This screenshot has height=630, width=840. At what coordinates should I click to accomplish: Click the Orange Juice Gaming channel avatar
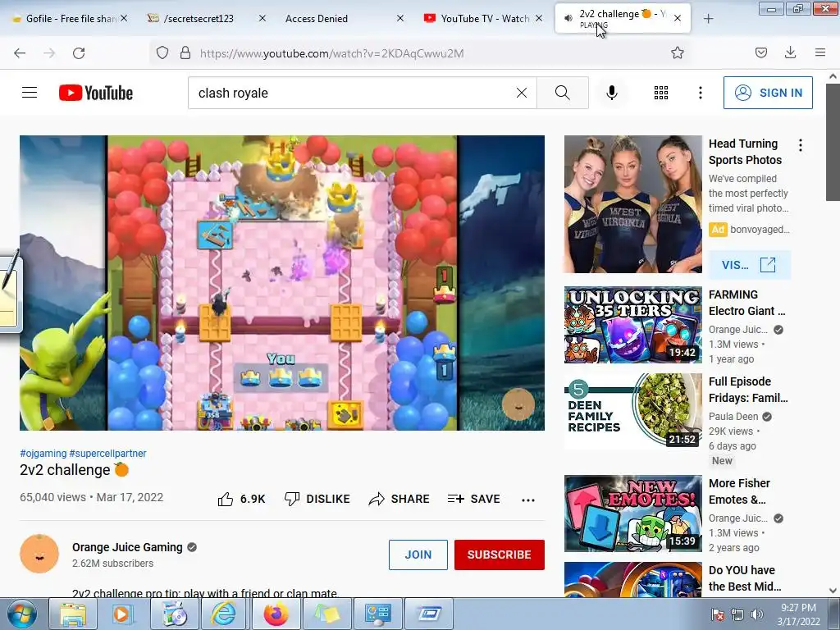pos(39,554)
